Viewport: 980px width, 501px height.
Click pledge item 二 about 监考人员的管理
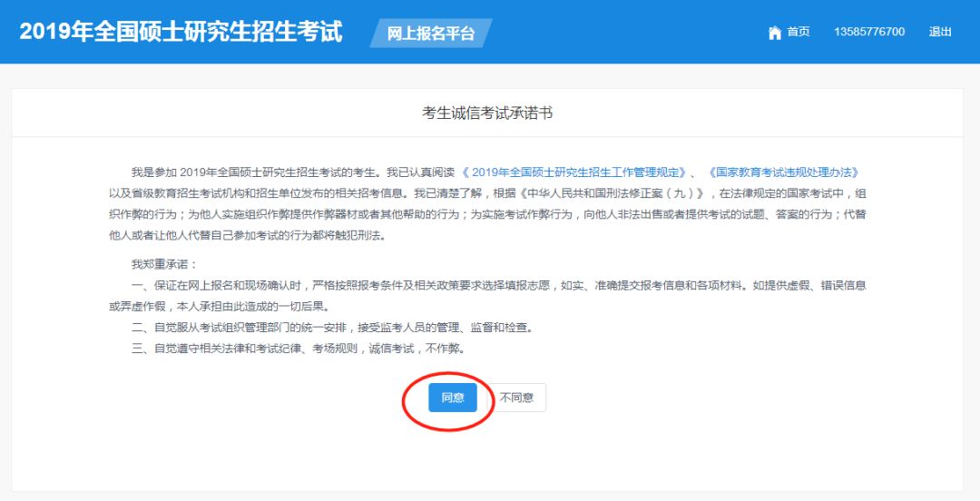[331, 328]
